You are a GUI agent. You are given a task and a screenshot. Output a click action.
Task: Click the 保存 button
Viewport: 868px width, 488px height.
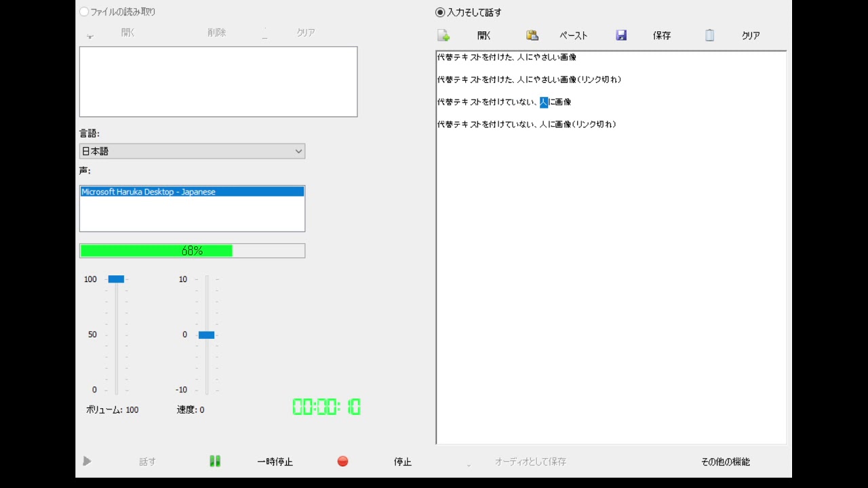tap(662, 36)
